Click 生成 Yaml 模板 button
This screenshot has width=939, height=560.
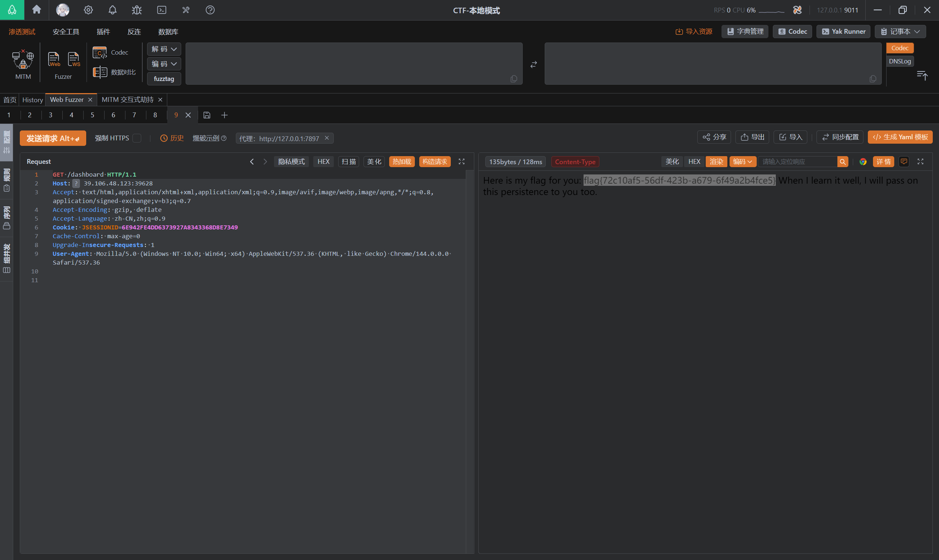900,137
